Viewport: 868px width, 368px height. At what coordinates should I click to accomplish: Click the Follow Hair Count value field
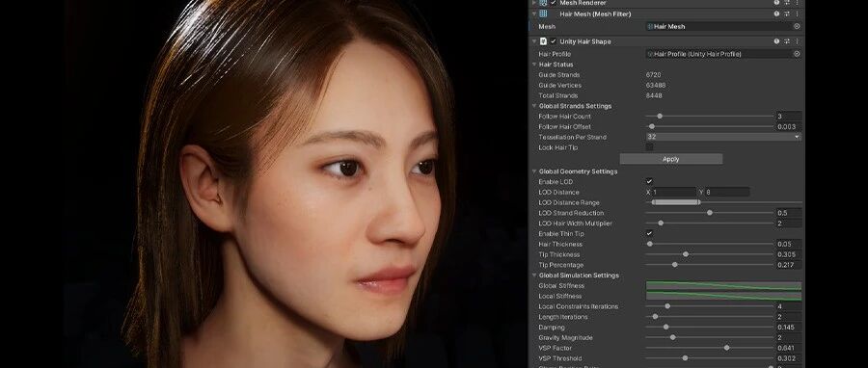coord(788,117)
